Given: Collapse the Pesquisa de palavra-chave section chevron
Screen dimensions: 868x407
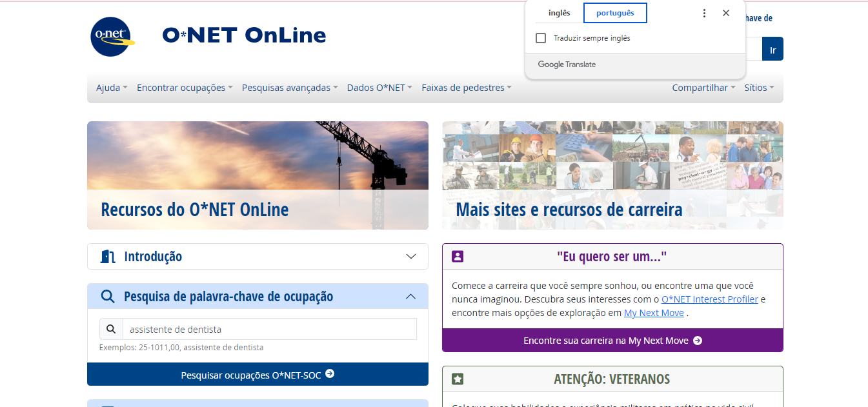Looking at the screenshot, I should pyautogui.click(x=411, y=296).
